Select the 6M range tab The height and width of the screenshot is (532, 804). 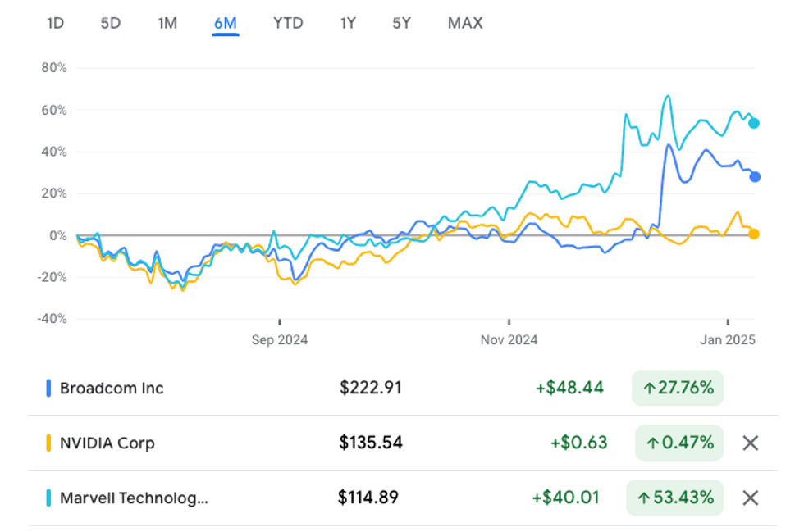pos(225,23)
